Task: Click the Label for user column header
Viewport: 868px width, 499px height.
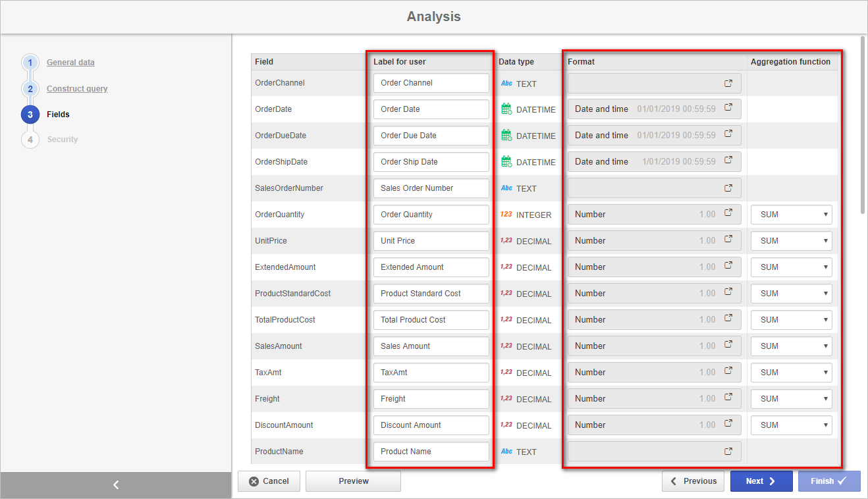Action: pyautogui.click(x=400, y=62)
